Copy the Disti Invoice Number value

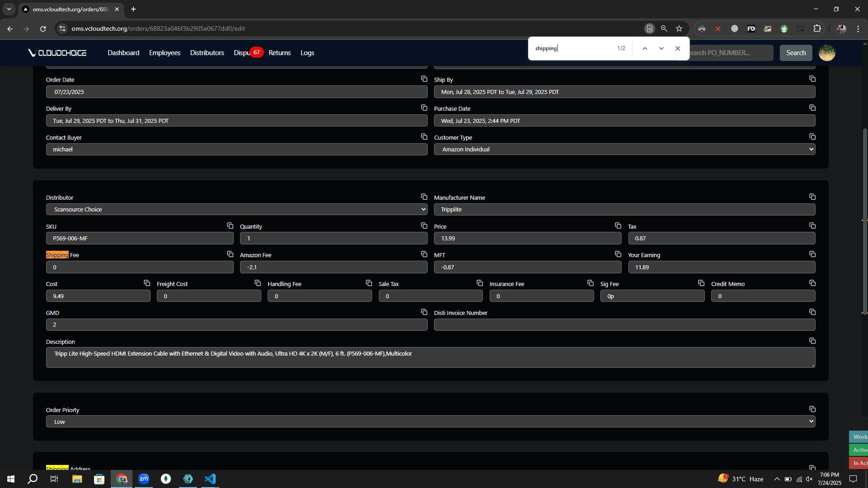tap(812, 312)
